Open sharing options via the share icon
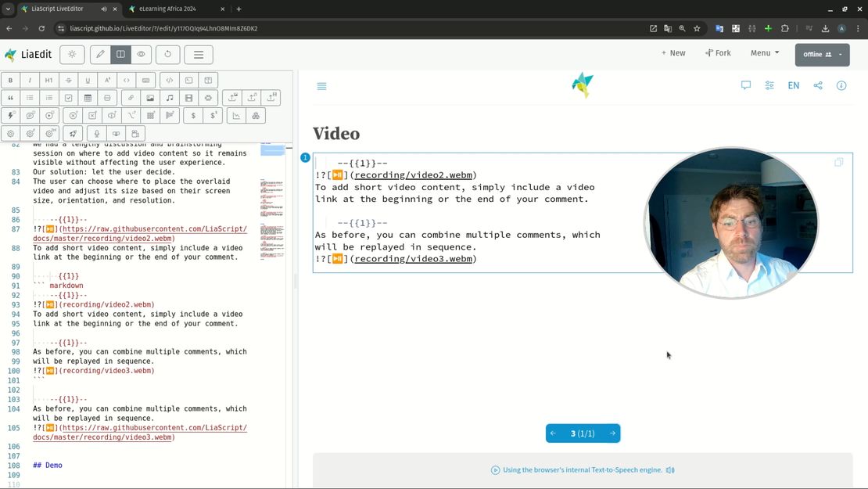868x489 pixels. tap(817, 85)
